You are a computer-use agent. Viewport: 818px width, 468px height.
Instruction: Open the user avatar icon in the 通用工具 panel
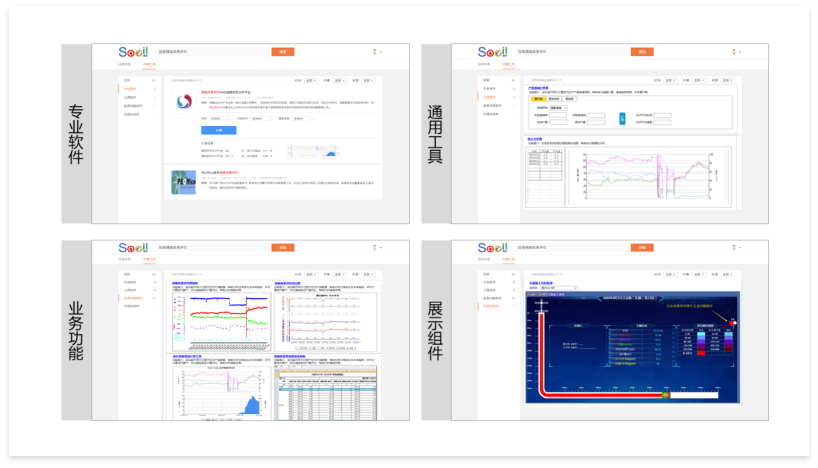(734, 52)
